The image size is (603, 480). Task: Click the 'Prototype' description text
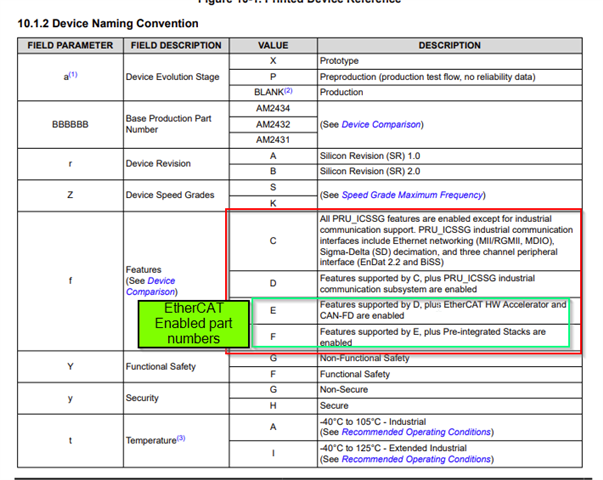point(339,61)
